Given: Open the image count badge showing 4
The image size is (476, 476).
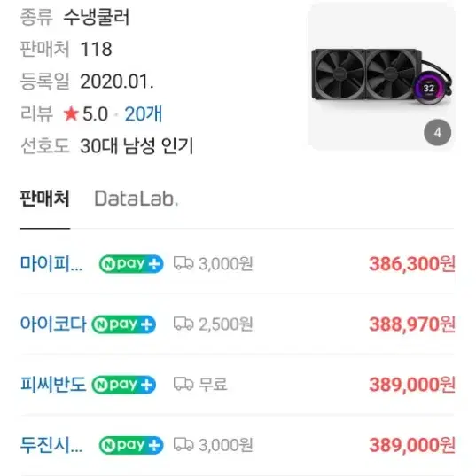Looking at the screenshot, I should pos(437,133).
